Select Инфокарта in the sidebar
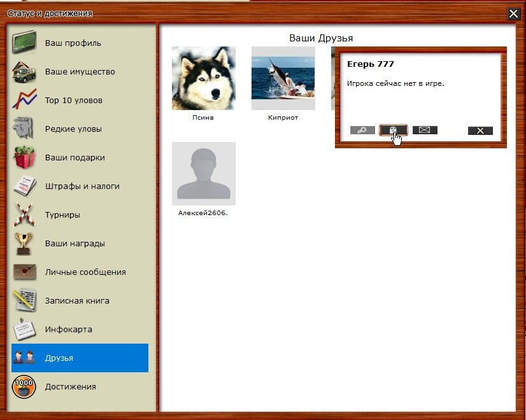Image resolution: width=526 pixels, height=420 pixels. pyautogui.click(x=68, y=330)
